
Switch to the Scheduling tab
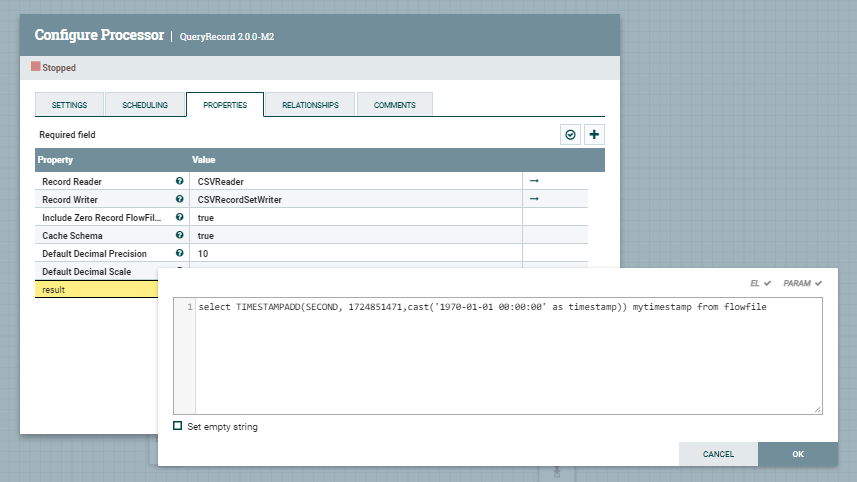[145, 105]
